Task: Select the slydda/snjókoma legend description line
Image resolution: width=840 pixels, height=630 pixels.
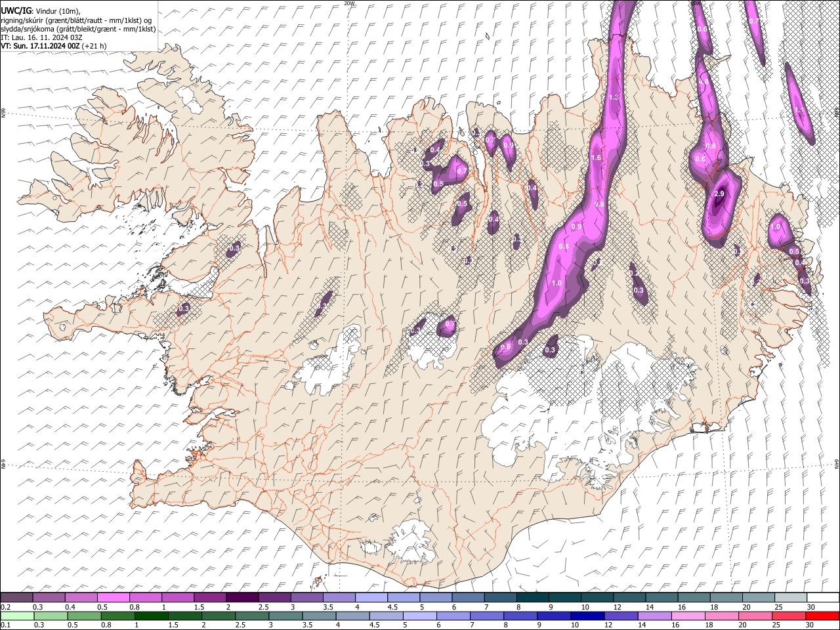Action: click(78, 29)
